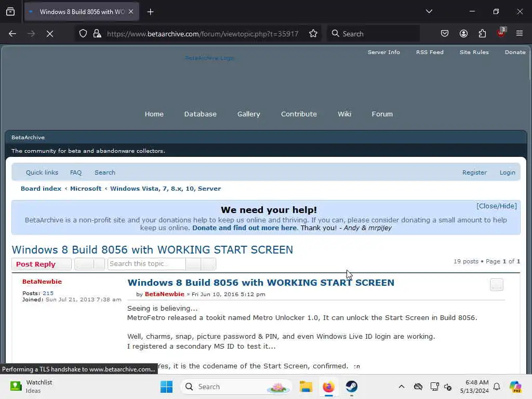This screenshot has height=399, width=532.
Task: Go back to the previous page
Action: (12, 34)
